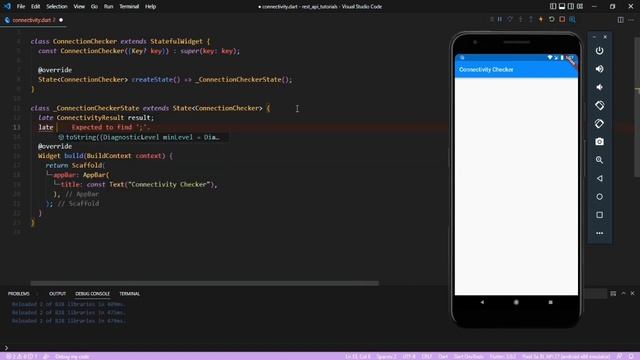Open the Run menu

(x=109, y=7)
